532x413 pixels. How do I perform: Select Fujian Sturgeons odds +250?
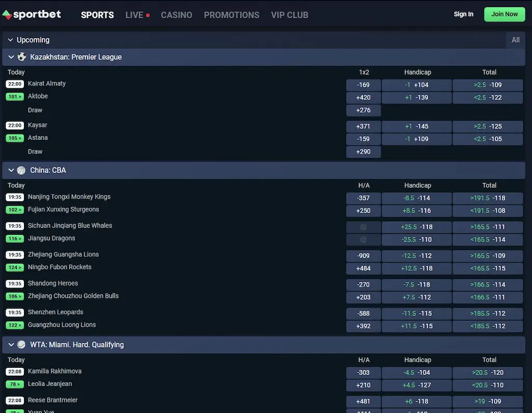coord(363,211)
